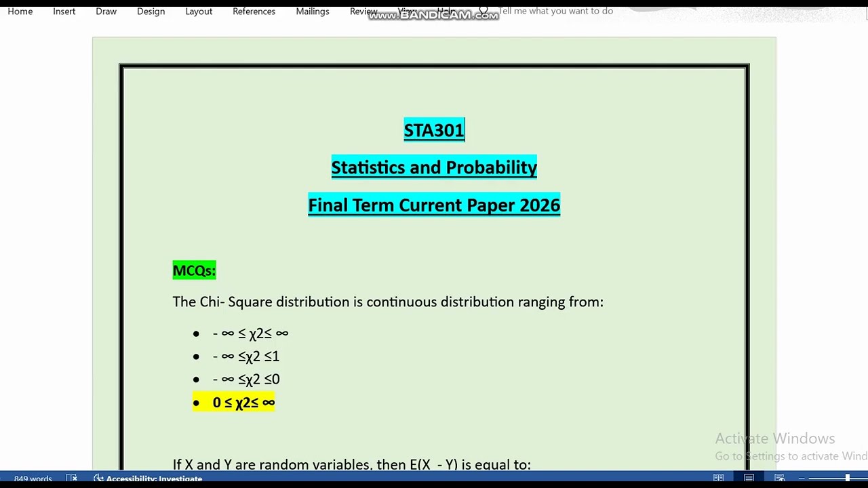The height and width of the screenshot is (488, 868).
Task: Click the 'Tell me what you want to do' box
Action: tap(555, 11)
